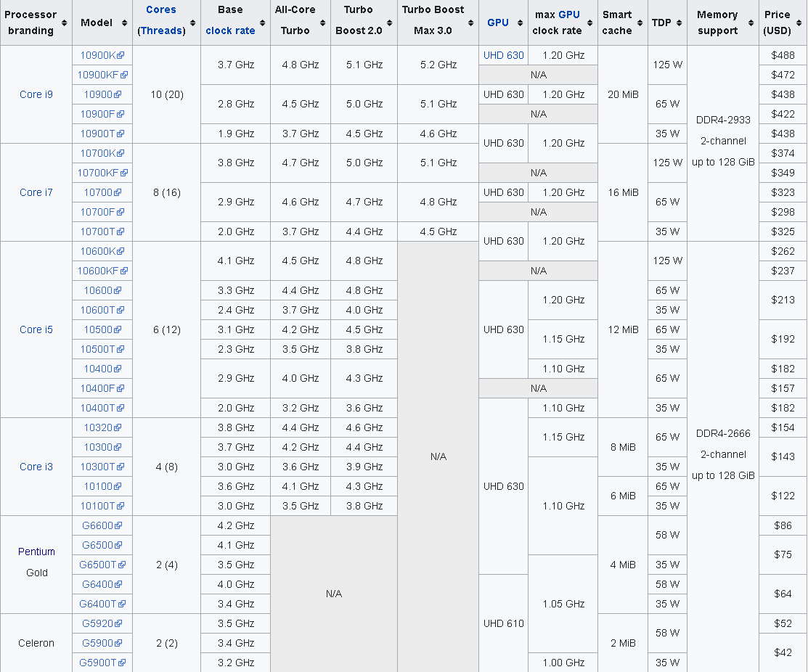The image size is (808, 672).
Task: Sort by Smart cache column arrows
Action: click(x=640, y=22)
